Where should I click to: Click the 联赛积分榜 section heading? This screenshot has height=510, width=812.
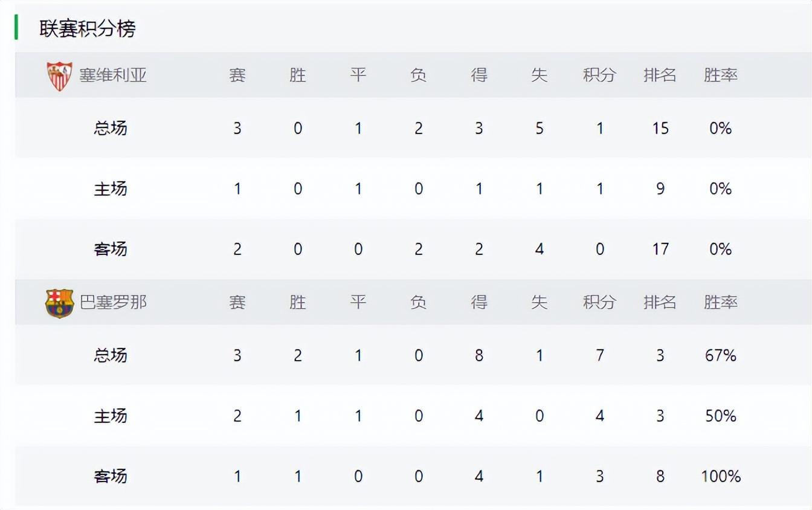88,28
